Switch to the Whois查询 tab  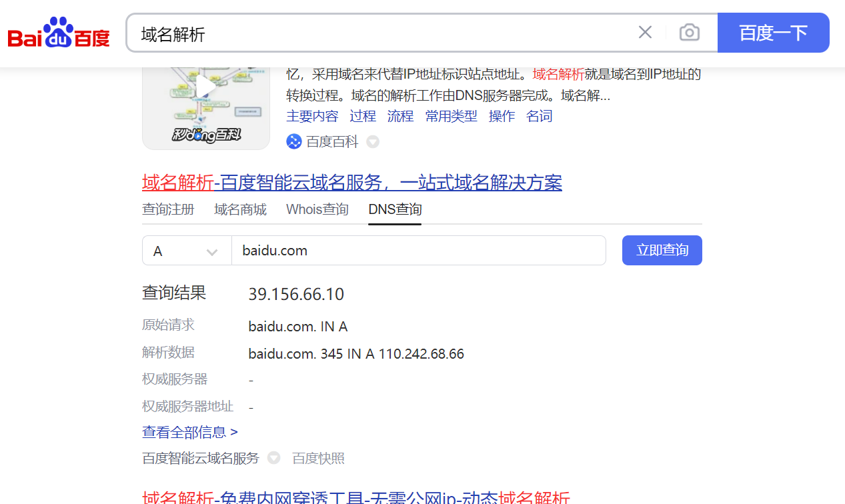pyautogui.click(x=317, y=209)
